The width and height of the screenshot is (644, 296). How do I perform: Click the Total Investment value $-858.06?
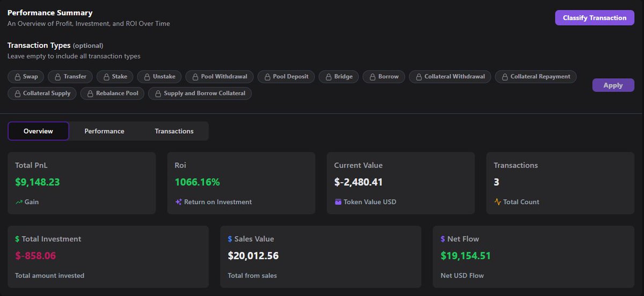point(35,256)
